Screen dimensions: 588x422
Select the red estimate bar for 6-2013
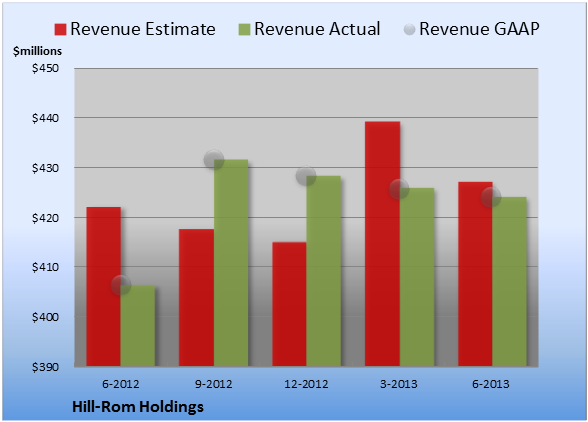(475, 274)
